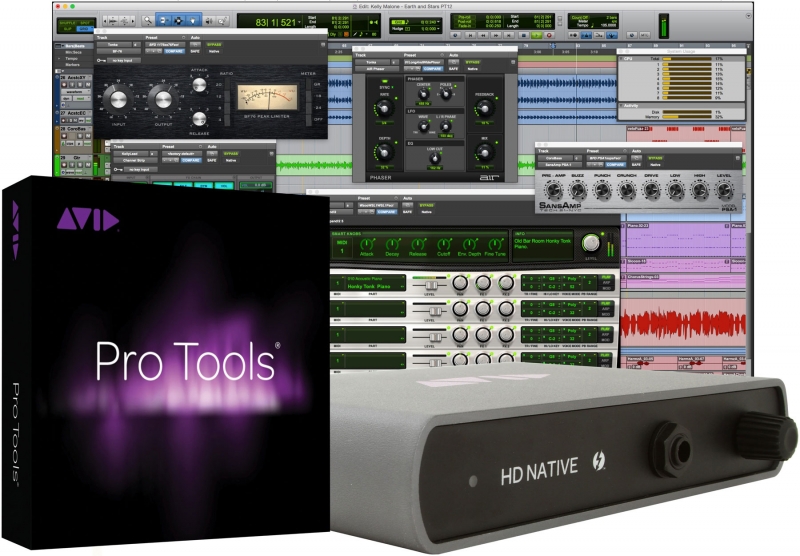The image size is (800, 556).
Task: Click the Record transport button
Action: [x=549, y=35]
